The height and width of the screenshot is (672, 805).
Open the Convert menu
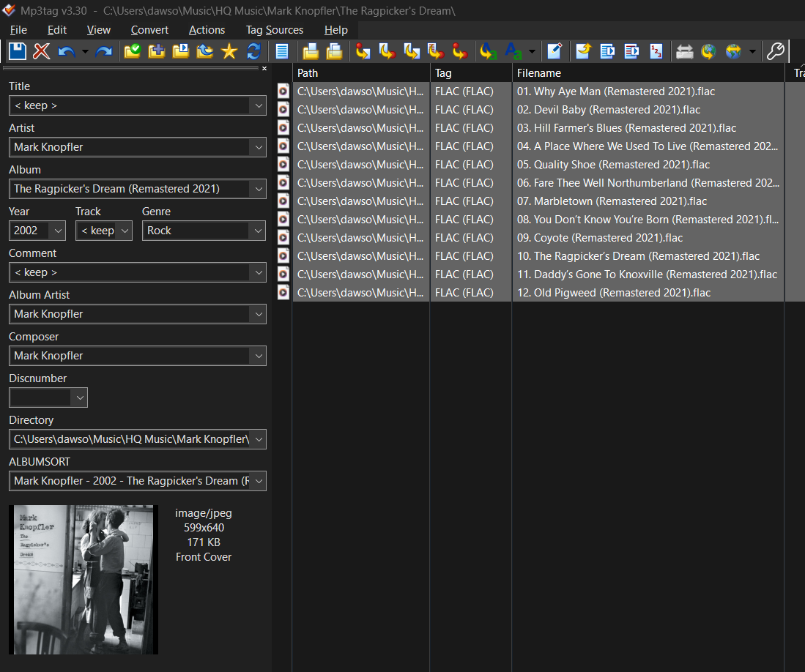(x=149, y=30)
